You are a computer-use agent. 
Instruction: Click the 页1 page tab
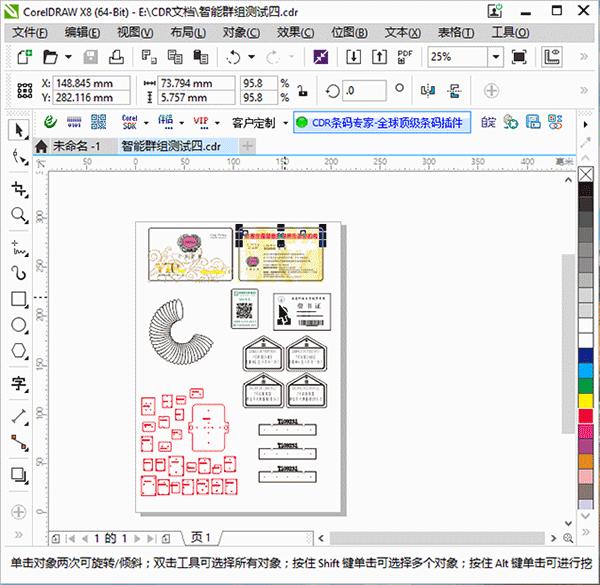[x=201, y=538]
